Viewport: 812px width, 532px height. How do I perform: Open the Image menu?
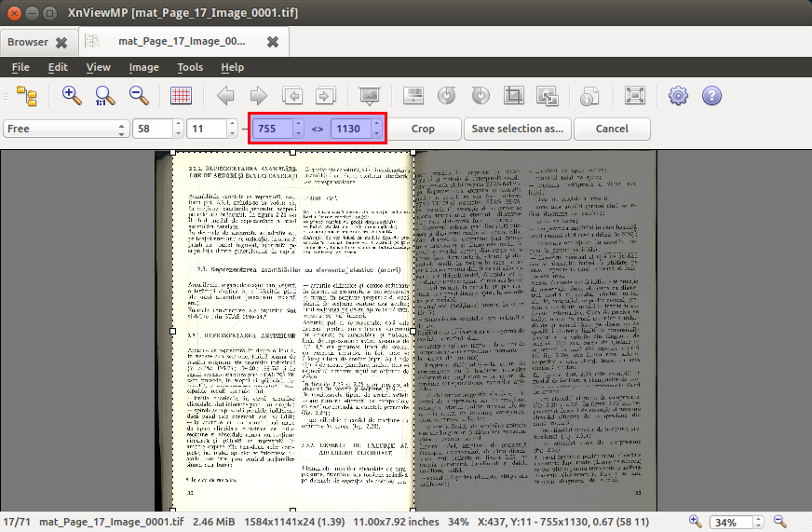[144, 67]
